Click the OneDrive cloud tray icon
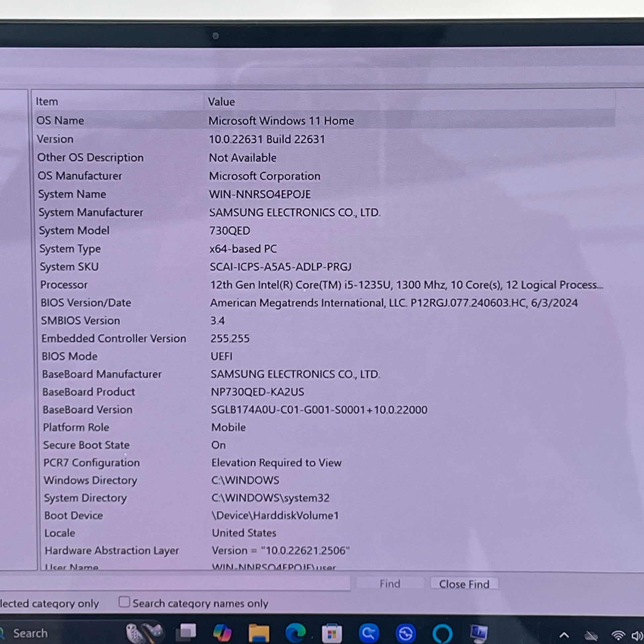644x644 pixels. pyautogui.click(x=591, y=635)
